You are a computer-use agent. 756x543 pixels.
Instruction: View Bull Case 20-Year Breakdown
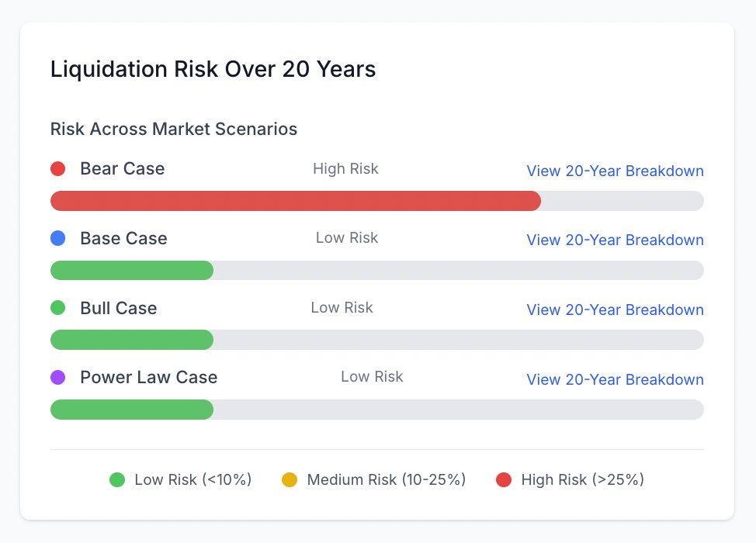click(615, 310)
